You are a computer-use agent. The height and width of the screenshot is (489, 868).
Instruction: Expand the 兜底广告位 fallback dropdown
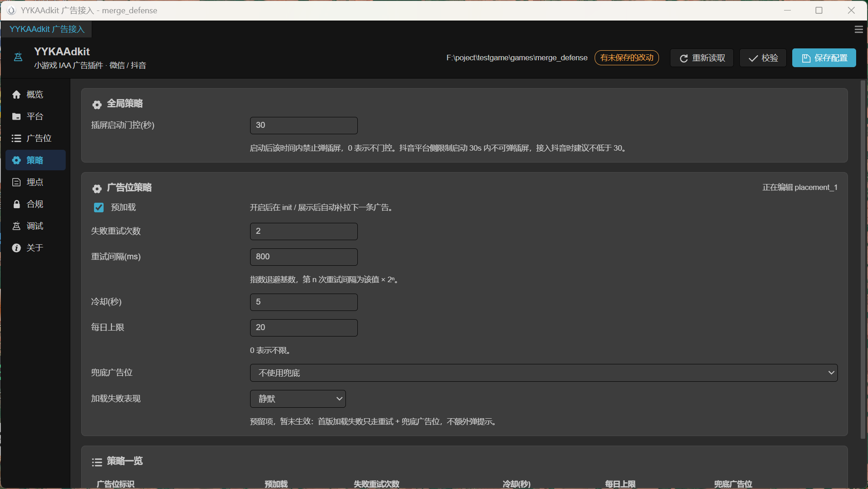pos(544,373)
